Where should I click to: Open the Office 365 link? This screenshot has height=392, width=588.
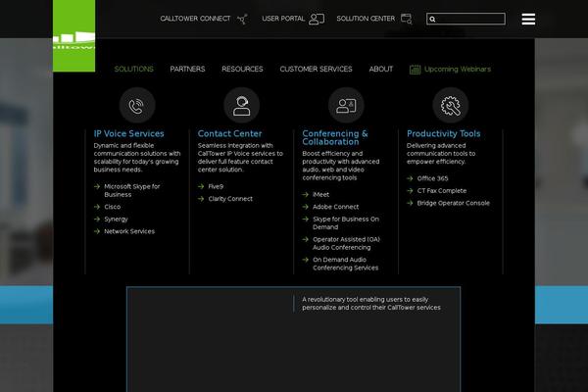tap(432, 178)
